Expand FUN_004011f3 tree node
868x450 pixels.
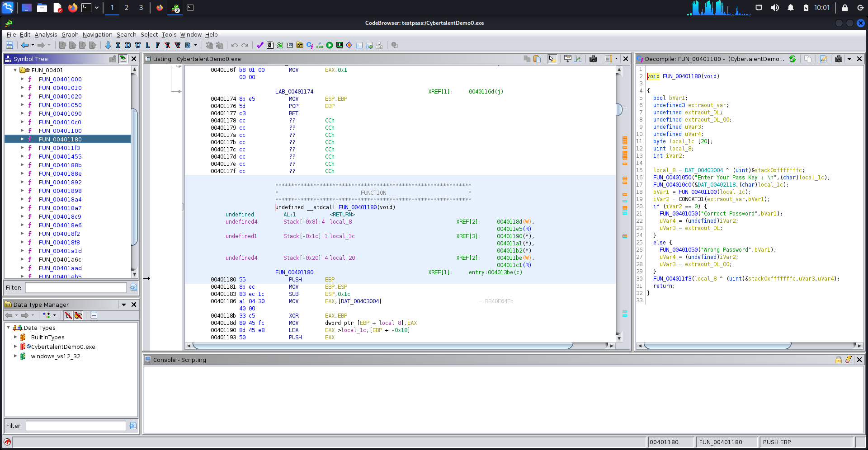coord(22,148)
